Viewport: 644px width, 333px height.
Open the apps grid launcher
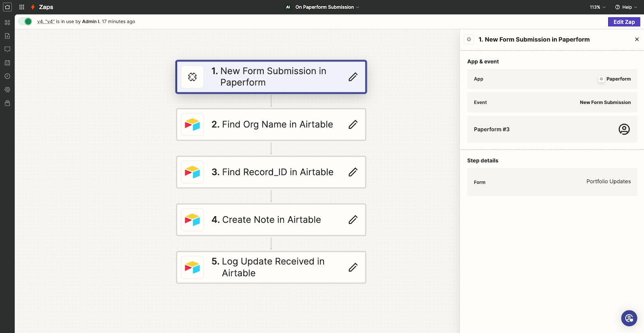pos(22,7)
